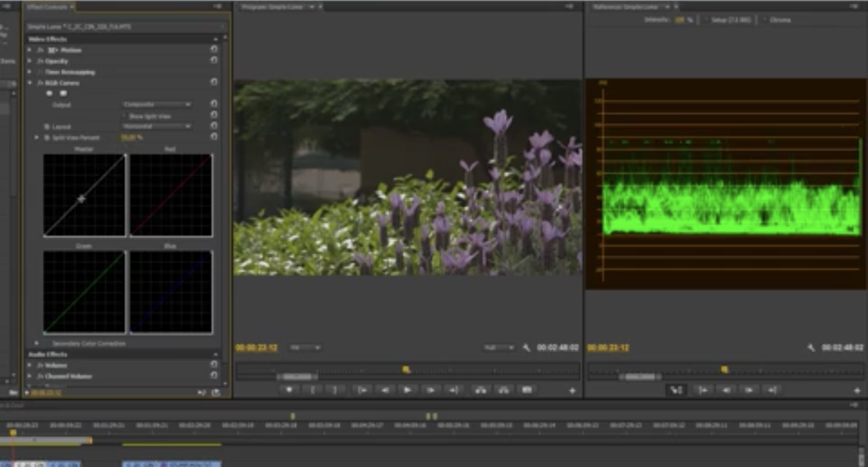Select the Add Marker icon in Program monitor

click(288, 389)
